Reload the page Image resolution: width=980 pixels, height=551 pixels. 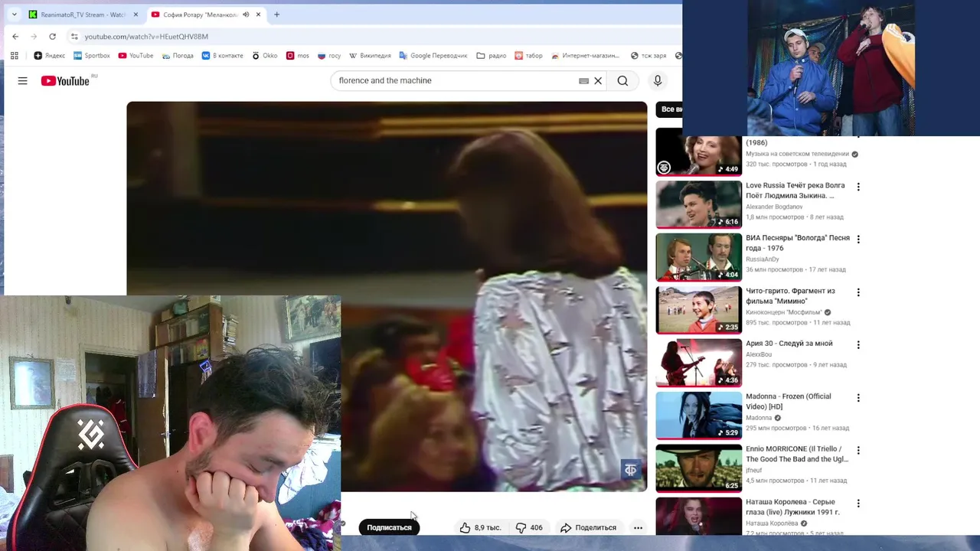[x=52, y=36]
